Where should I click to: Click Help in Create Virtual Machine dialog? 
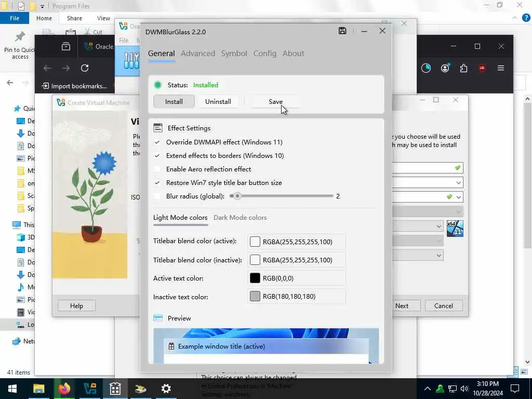[76, 305]
